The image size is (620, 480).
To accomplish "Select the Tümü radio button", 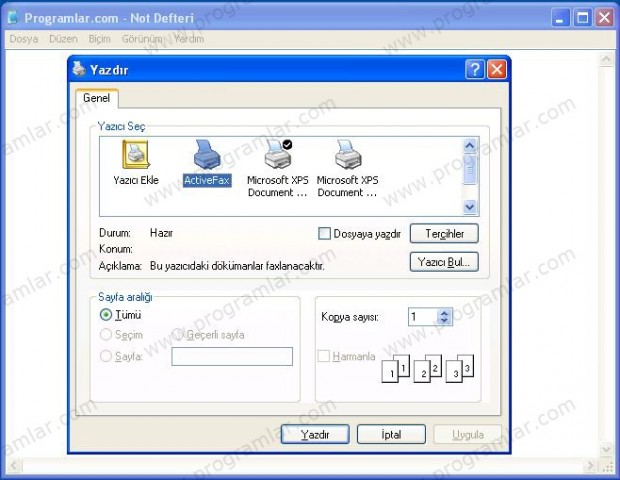I will (x=106, y=315).
